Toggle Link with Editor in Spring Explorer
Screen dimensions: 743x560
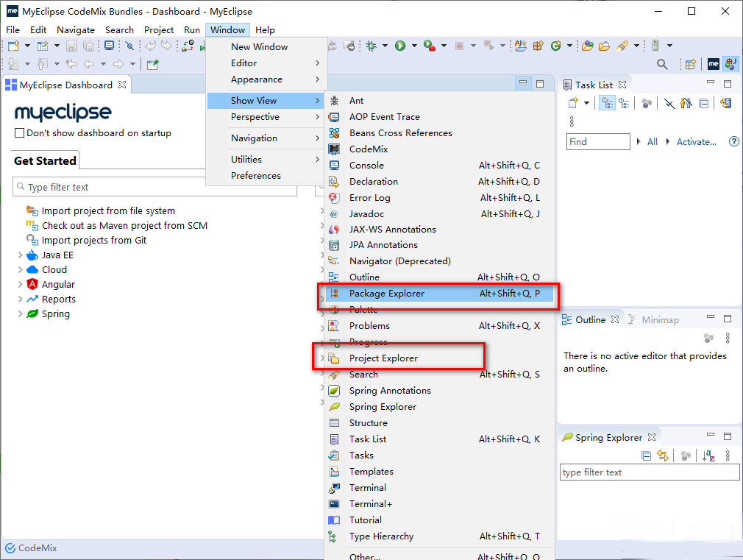click(x=663, y=456)
